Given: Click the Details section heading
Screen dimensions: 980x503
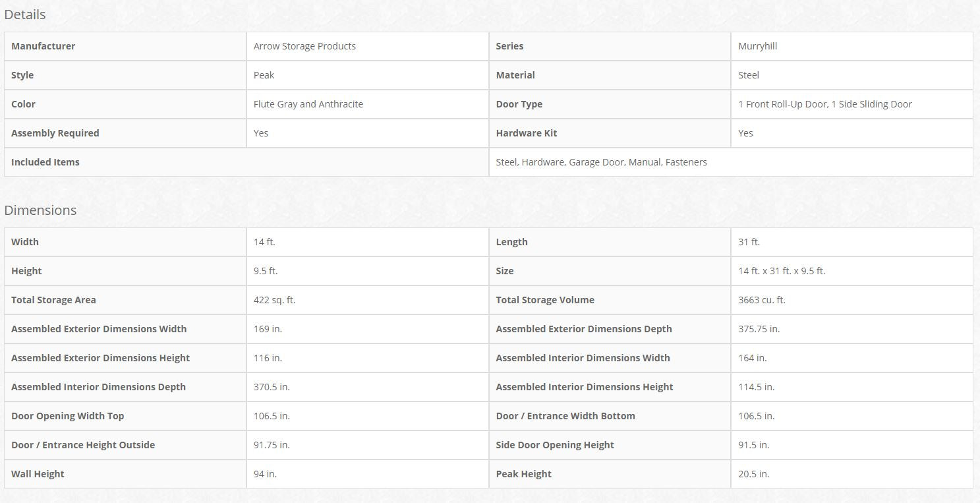Looking at the screenshot, I should (x=25, y=15).
